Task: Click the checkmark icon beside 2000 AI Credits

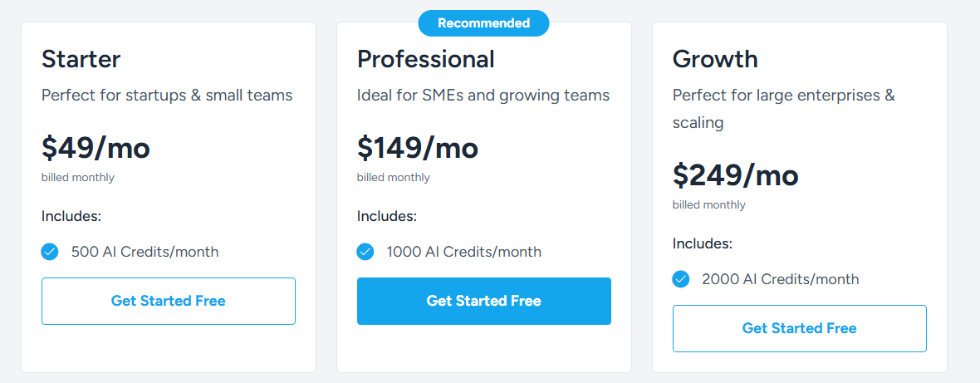Action: click(681, 279)
